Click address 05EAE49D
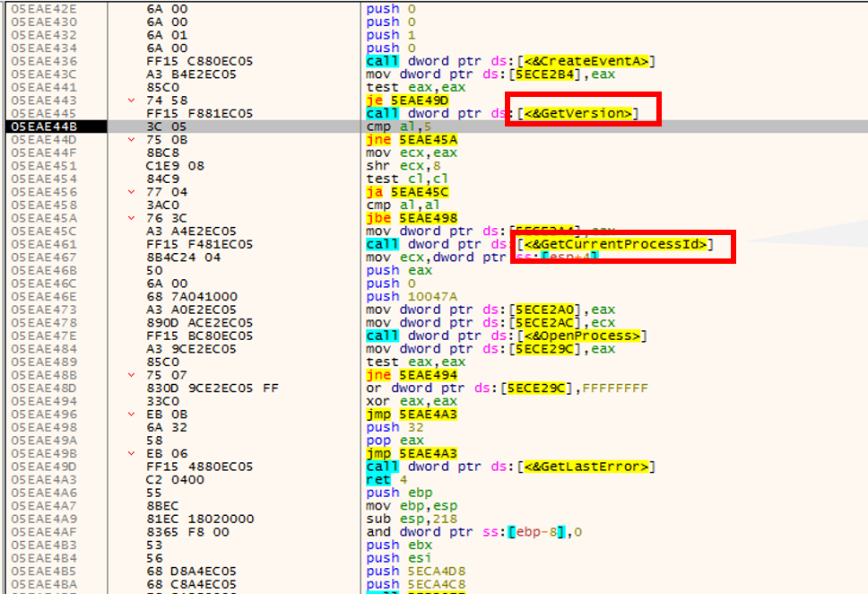The height and width of the screenshot is (594, 868). [44, 467]
